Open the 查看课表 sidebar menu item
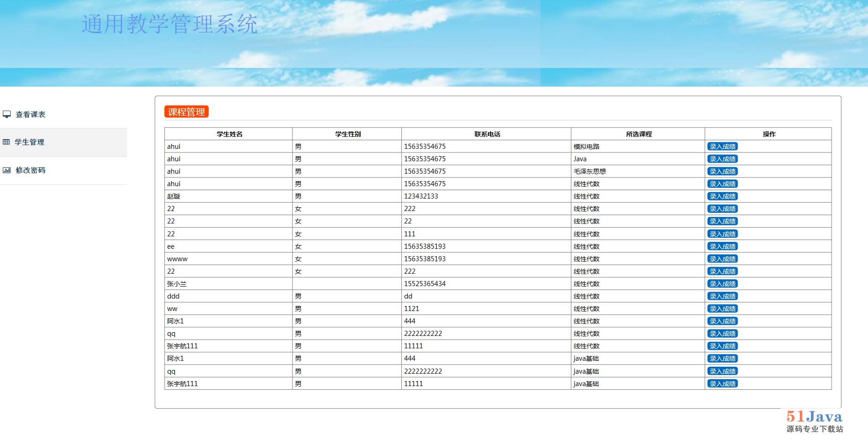The width and height of the screenshot is (868, 440). tap(30, 115)
